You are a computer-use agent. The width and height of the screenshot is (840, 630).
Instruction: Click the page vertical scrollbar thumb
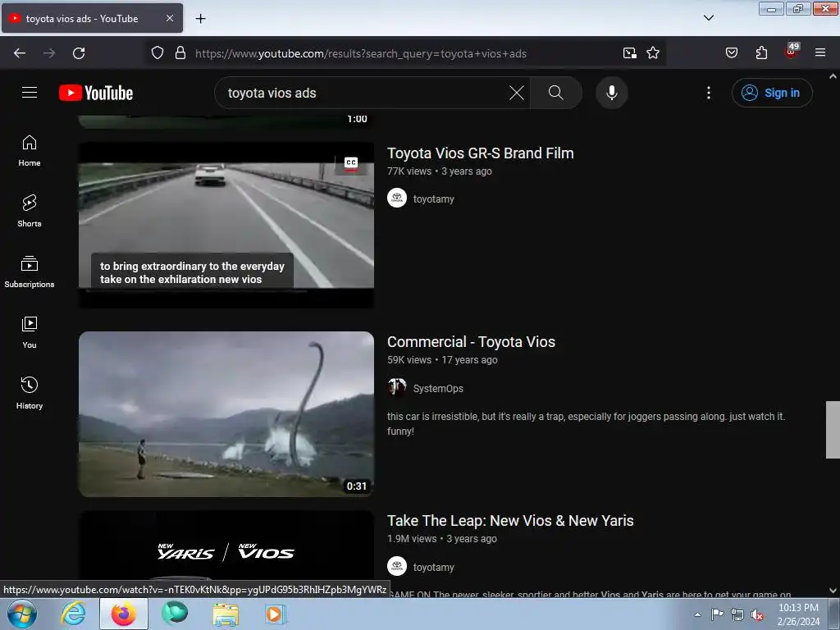833,430
